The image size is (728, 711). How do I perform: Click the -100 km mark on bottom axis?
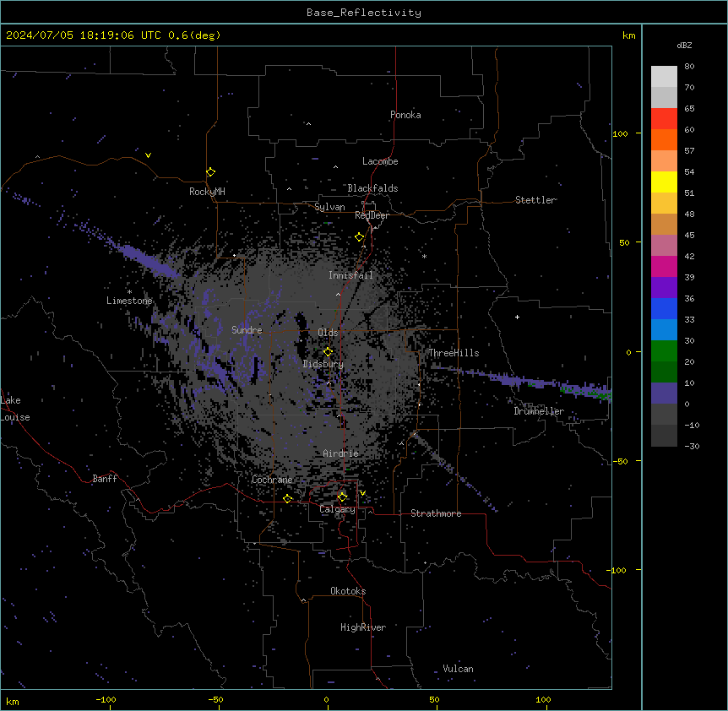click(106, 699)
